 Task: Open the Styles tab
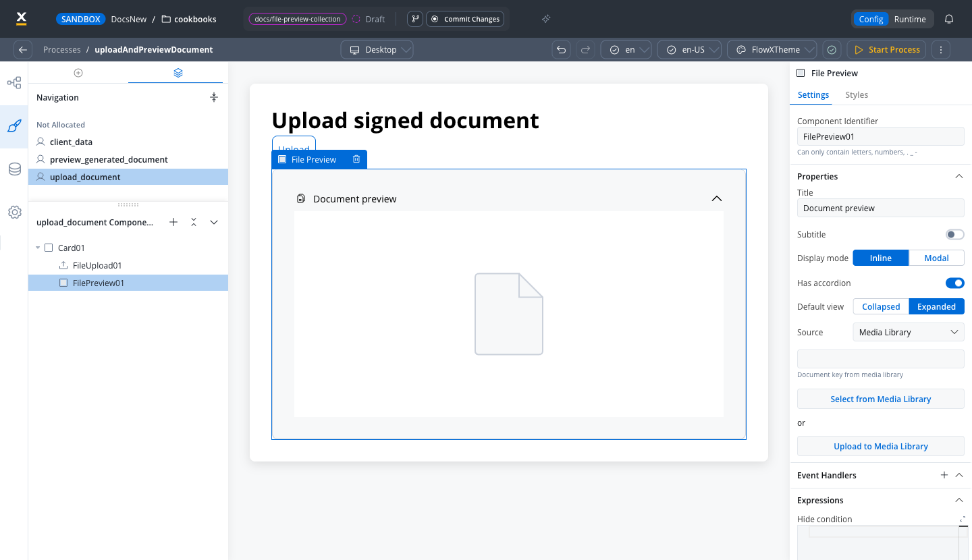click(x=857, y=94)
